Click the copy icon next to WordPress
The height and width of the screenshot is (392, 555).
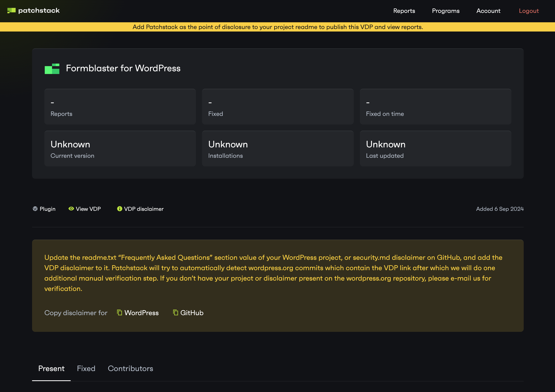pos(119,312)
